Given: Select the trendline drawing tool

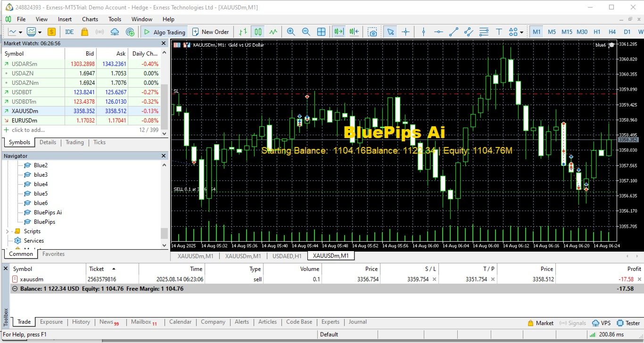Looking at the screenshot, I should [x=454, y=32].
